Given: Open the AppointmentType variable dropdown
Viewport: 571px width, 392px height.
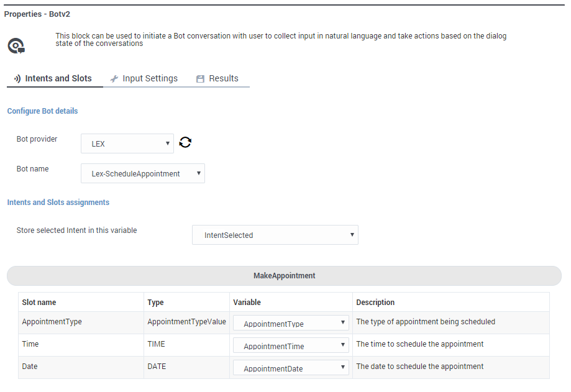Looking at the screenshot, I should click(x=291, y=324).
